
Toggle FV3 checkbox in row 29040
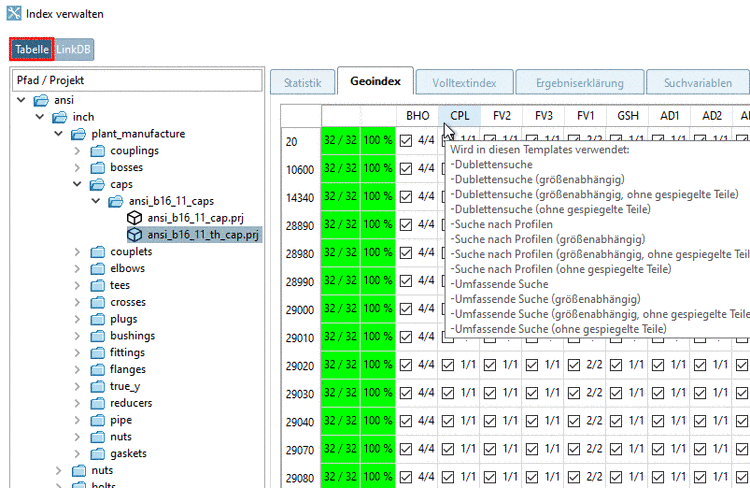coord(532,421)
